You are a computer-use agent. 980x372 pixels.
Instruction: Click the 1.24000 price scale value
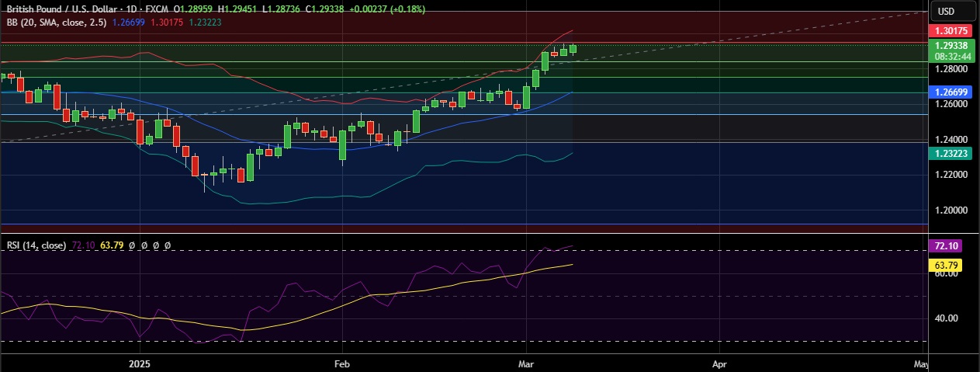pyautogui.click(x=951, y=139)
